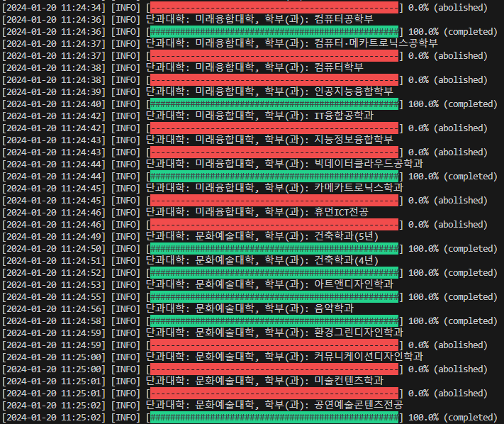Select the 환경그린디자인학과 department text
The height and width of the screenshot is (424, 504).
point(359,333)
